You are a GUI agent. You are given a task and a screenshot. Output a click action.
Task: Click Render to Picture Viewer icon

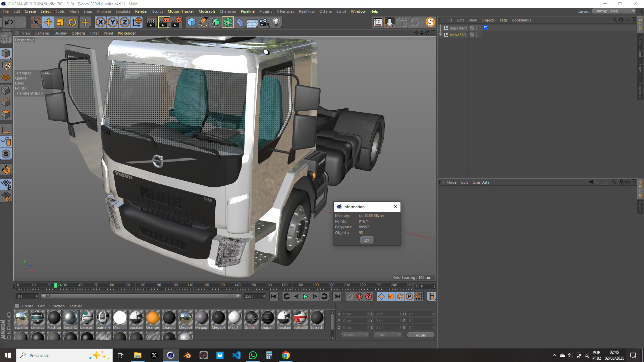pos(164,22)
